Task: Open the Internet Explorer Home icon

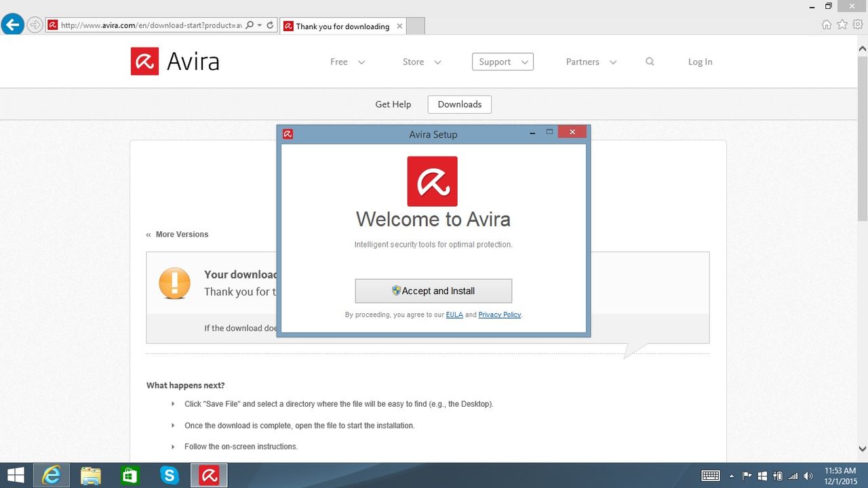Action: [x=827, y=24]
